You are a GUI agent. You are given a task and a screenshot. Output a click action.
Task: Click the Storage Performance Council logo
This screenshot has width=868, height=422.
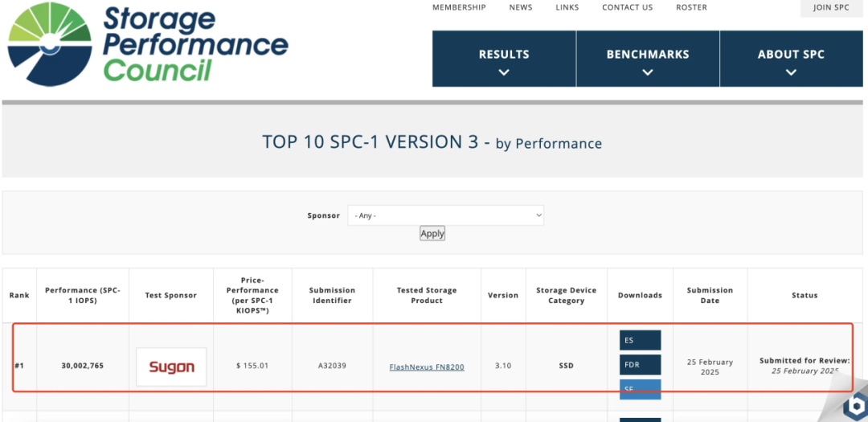click(147, 44)
